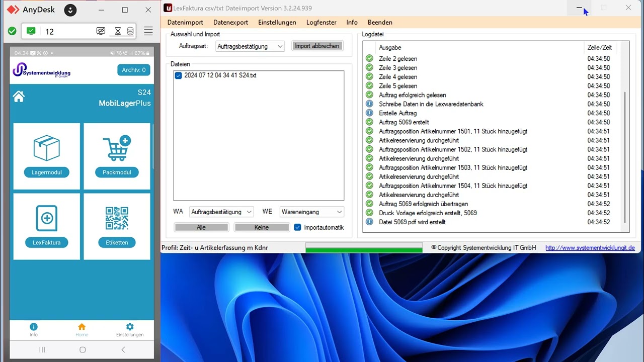Image resolution: width=644 pixels, height=362 pixels.
Task: Tap the Home icon in the bottom navigation
Action: pyautogui.click(x=82, y=327)
